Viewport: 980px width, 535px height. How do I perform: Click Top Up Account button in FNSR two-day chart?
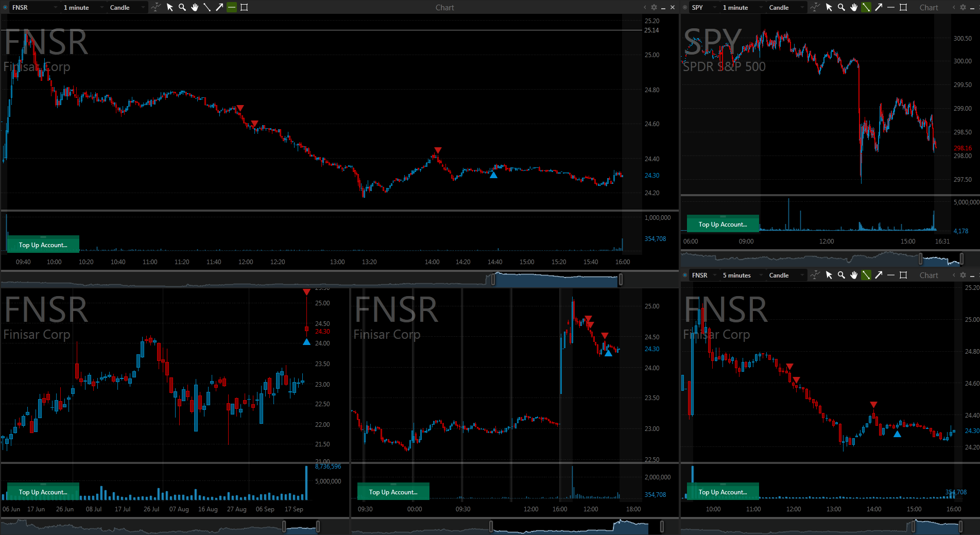[393, 492]
